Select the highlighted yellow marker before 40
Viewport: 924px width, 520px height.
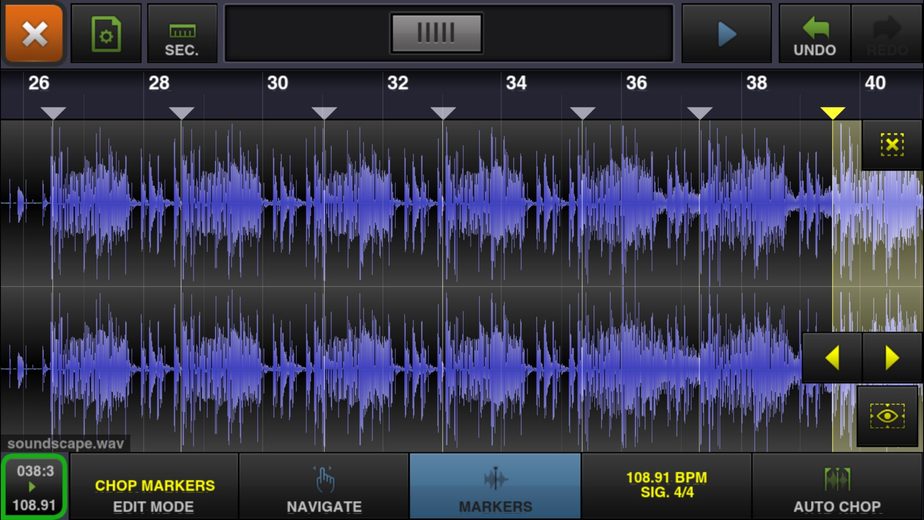(833, 113)
